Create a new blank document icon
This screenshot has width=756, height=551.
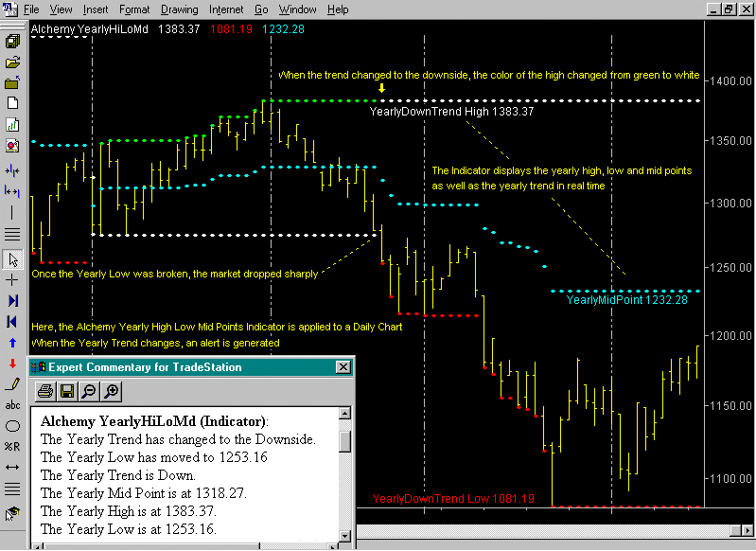[12, 103]
